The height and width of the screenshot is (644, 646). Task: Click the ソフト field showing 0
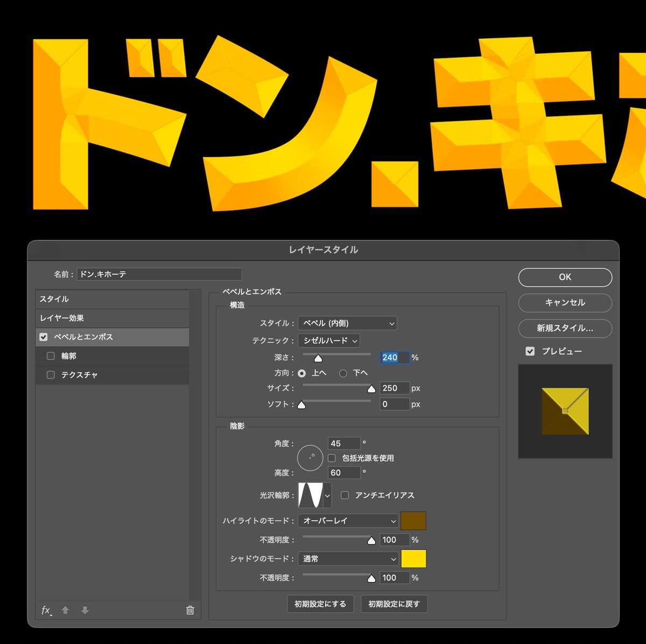tap(395, 404)
